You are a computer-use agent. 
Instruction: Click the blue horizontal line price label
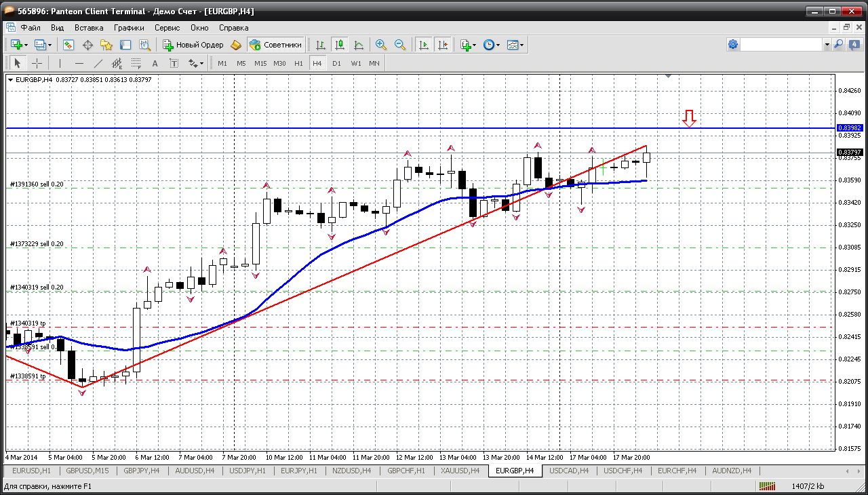tap(849, 128)
